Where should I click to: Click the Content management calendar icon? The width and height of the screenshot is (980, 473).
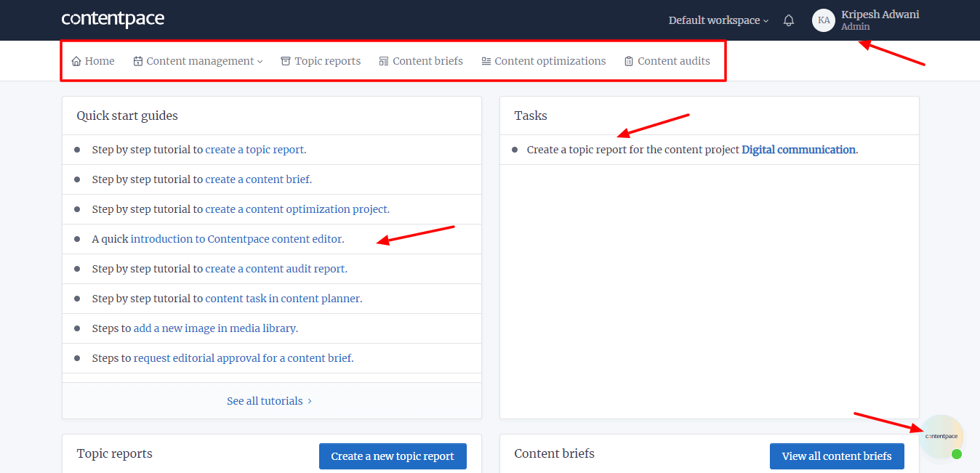[138, 62]
